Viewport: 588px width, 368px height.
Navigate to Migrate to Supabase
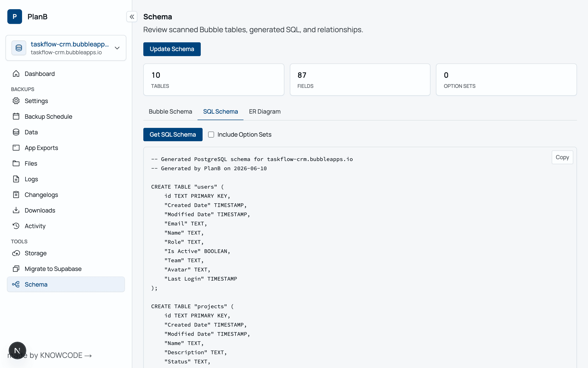[x=66, y=269]
